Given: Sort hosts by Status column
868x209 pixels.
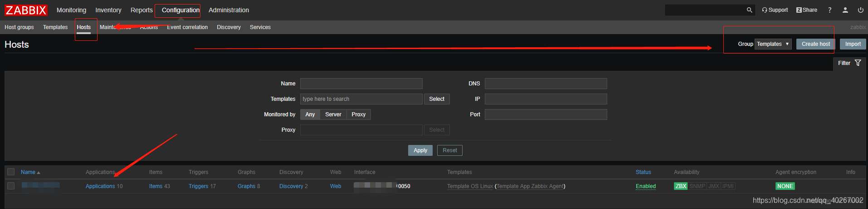Looking at the screenshot, I should (643, 172).
